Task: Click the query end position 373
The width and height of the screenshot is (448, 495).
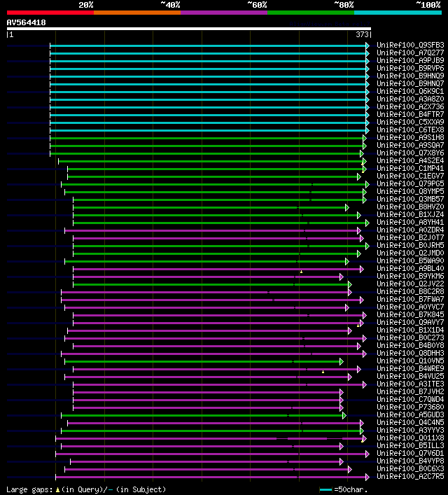Action: pyautogui.click(x=362, y=34)
